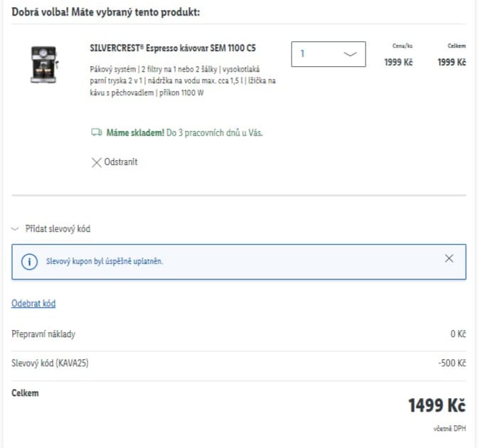Click the SILVERCREST Espresso kávovar product title
The width and height of the screenshot is (478, 448).
(173, 48)
